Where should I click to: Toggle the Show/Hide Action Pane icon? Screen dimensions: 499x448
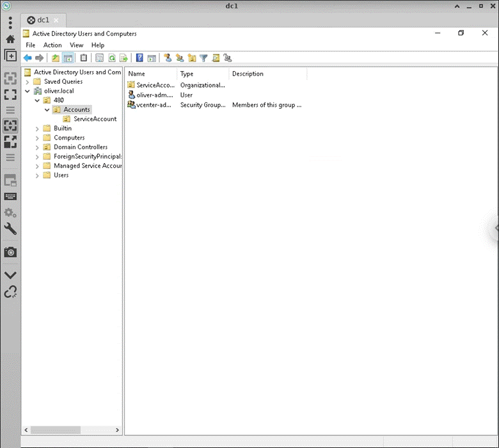152,58
